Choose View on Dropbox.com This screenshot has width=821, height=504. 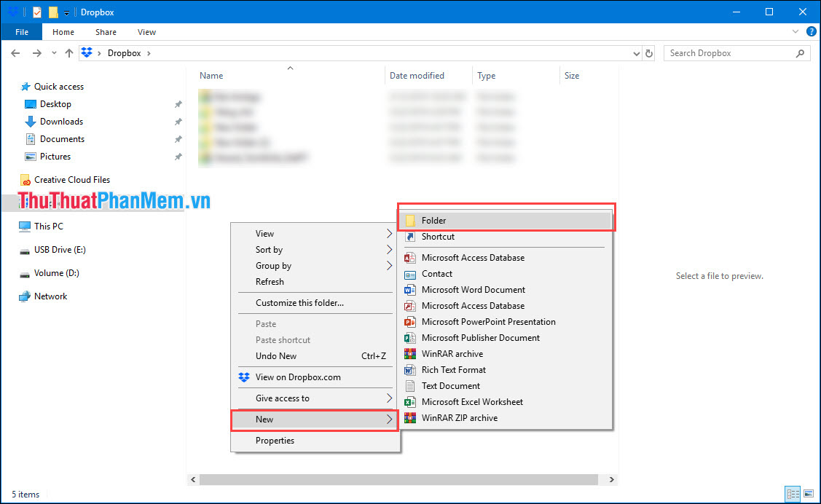click(315, 377)
